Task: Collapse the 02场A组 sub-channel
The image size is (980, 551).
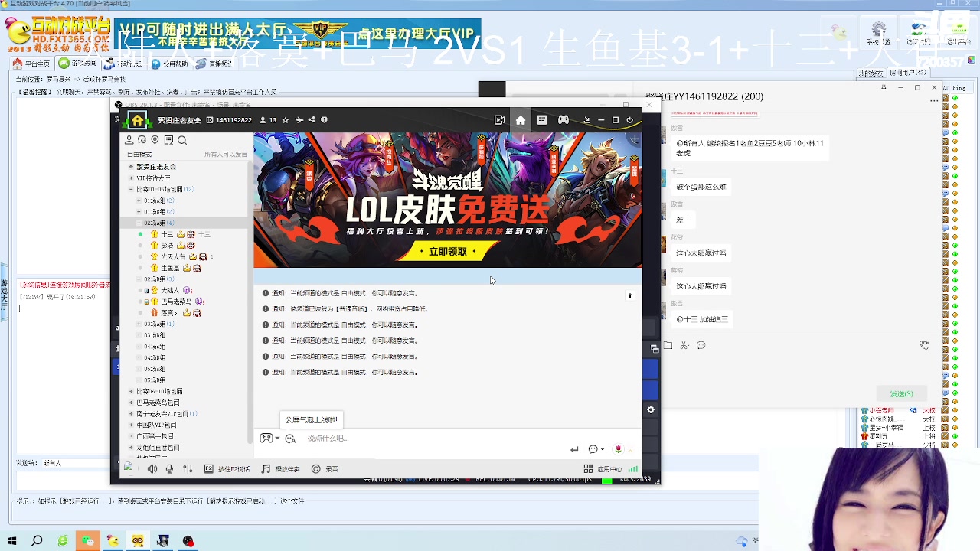Action: [139, 223]
